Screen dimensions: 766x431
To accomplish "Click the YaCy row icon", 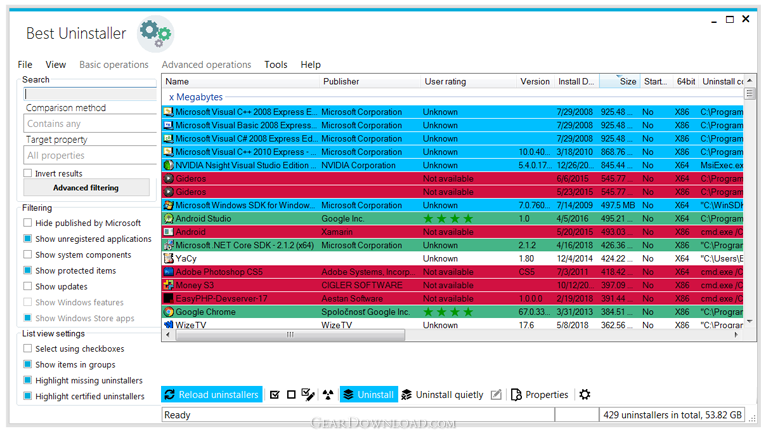I will click(169, 259).
